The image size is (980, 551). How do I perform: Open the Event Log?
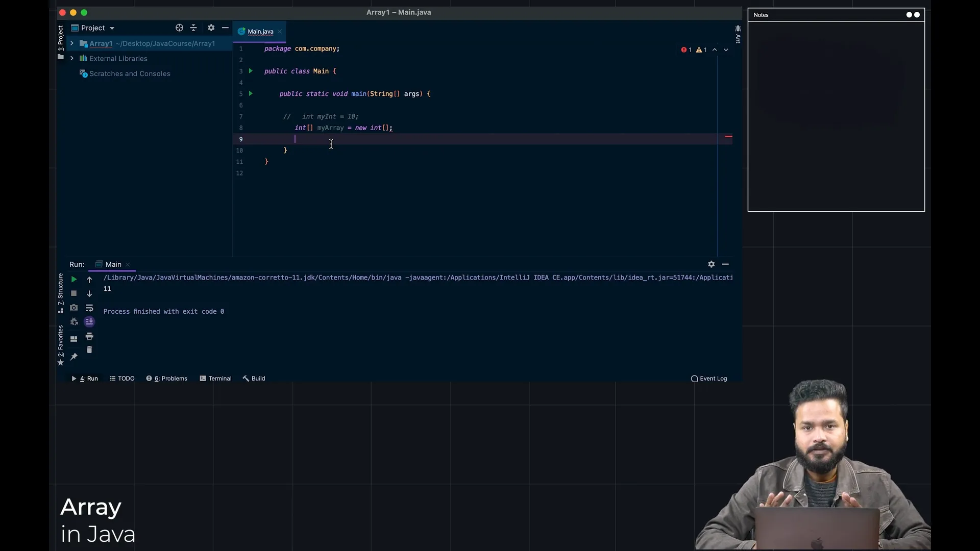(708, 379)
